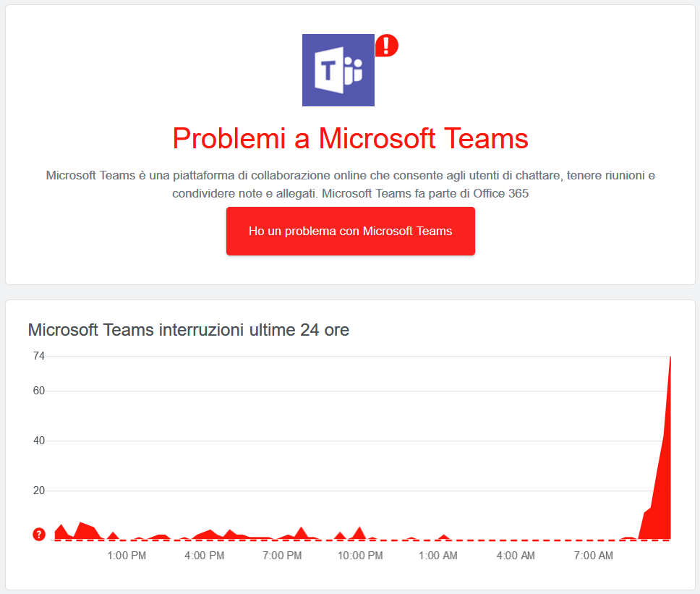
Task: Click the 74 value on y-axis
Action: (39, 356)
